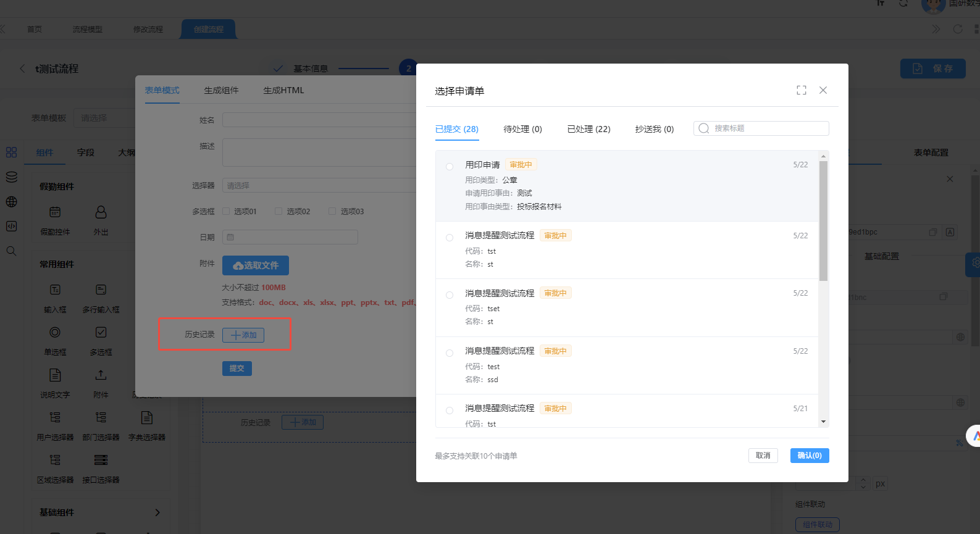
Task: Open the globe icon in left sidebar
Action: coord(11,202)
